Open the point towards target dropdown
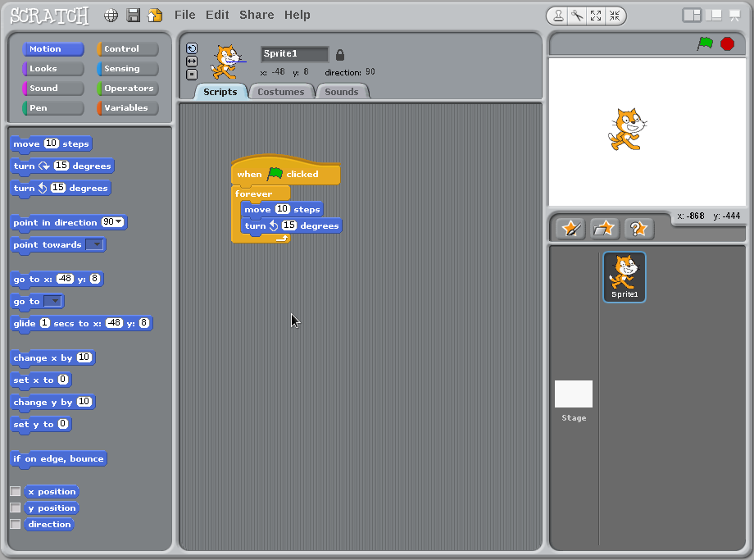 point(94,244)
